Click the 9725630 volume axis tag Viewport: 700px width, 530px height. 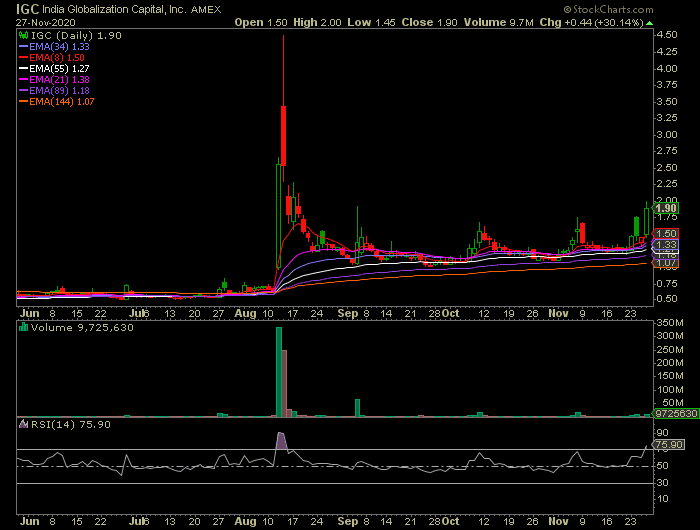click(675, 413)
